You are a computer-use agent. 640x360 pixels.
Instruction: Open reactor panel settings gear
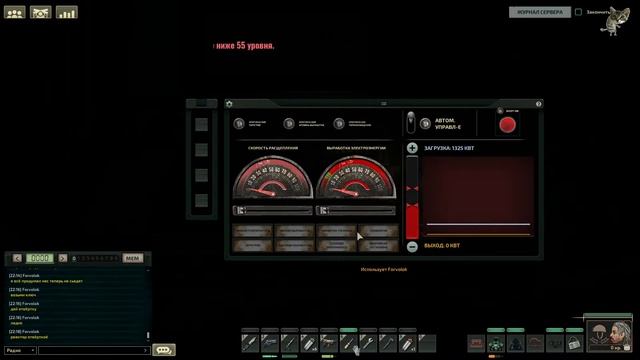(229, 104)
